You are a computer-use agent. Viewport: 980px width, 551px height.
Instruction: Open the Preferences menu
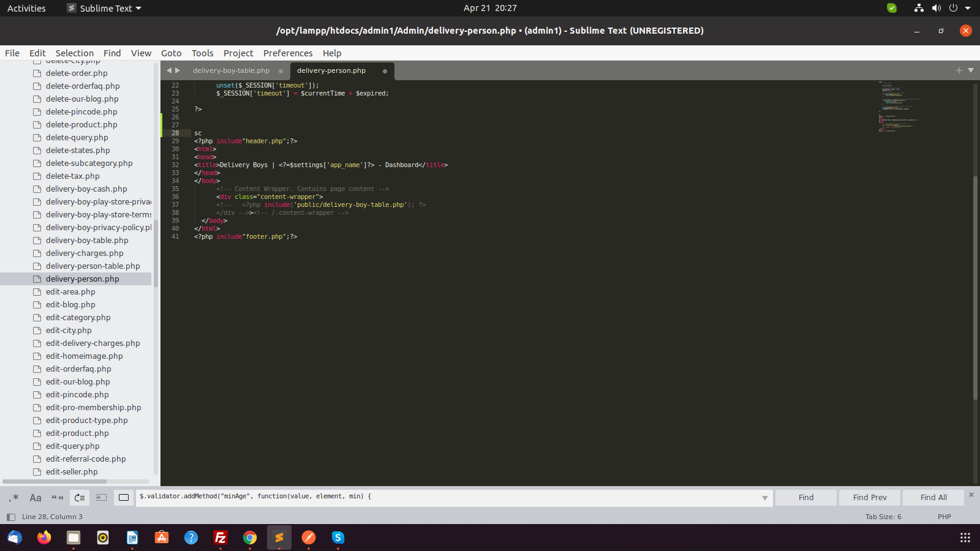pos(288,53)
